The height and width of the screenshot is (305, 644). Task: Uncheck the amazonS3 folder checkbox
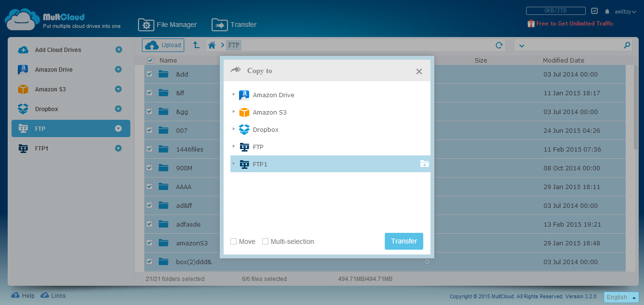(x=150, y=243)
